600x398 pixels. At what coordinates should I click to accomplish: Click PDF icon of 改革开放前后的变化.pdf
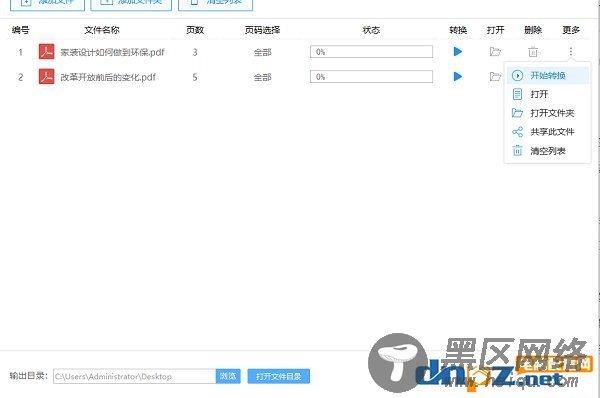[46, 77]
